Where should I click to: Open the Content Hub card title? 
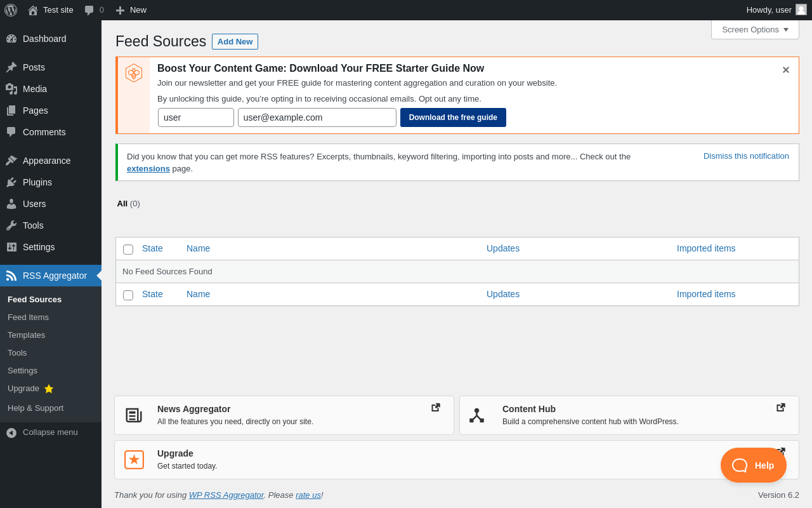(x=529, y=409)
